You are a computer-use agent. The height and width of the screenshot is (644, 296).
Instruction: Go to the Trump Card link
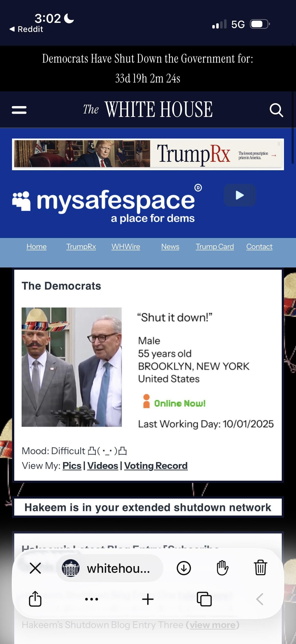click(x=215, y=247)
